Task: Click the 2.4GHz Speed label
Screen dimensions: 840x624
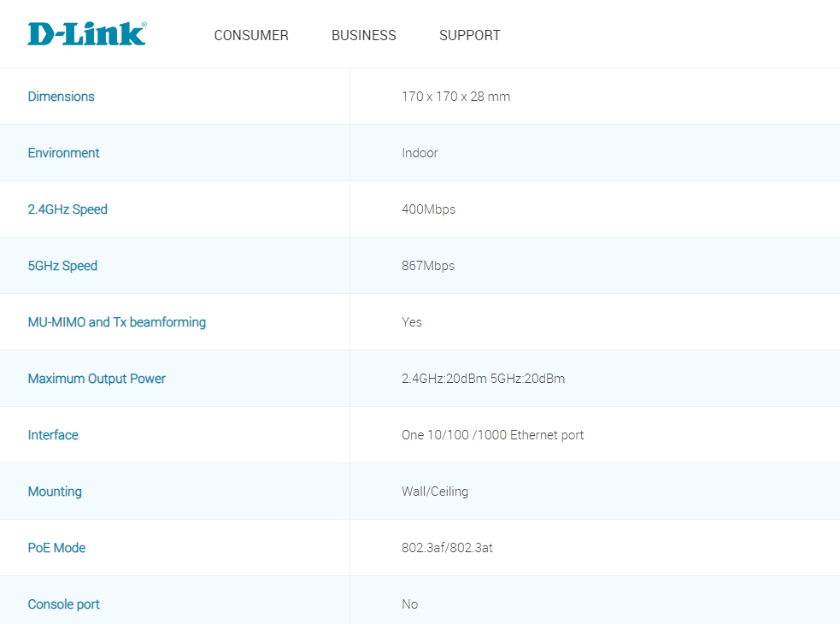Action: pos(68,209)
